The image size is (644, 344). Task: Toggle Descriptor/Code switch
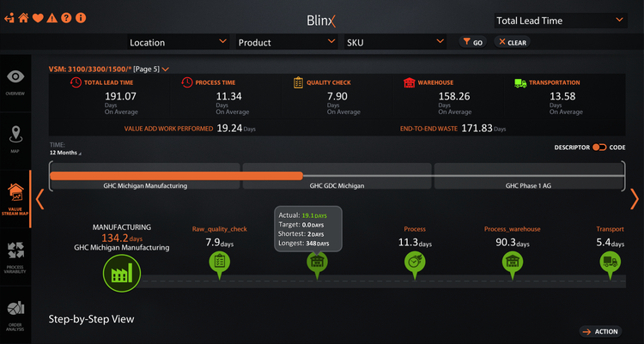pos(599,148)
